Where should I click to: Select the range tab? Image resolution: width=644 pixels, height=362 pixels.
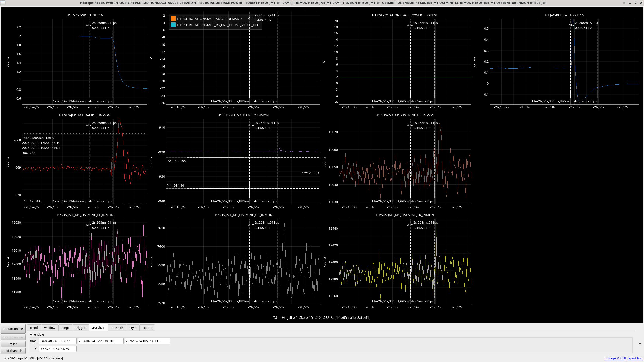(x=65, y=328)
